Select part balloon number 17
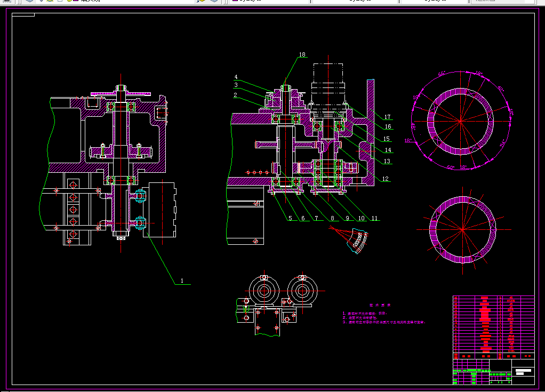Image resolution: width=545 pixels, height=392 pixels. coord(387,117)
